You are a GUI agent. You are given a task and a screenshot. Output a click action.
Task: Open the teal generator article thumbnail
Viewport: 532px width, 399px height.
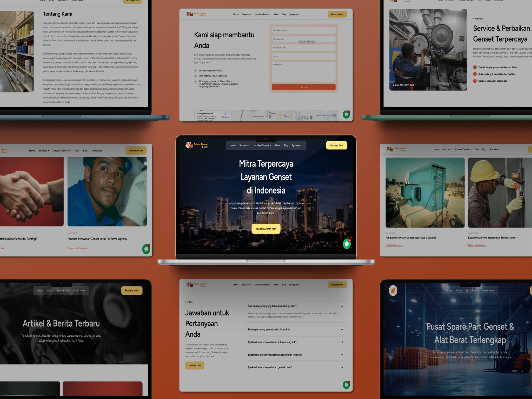coord(425,192)
